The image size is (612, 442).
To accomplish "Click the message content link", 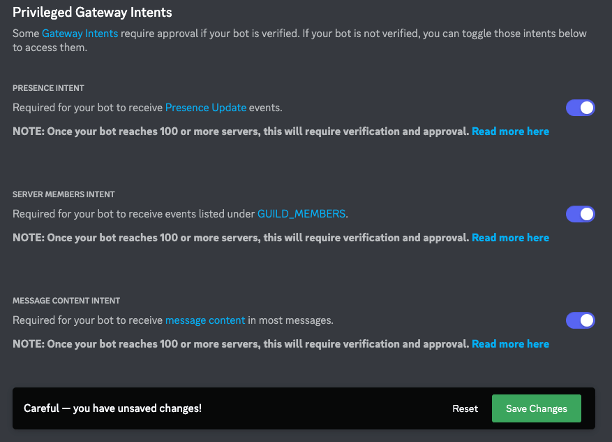I will [205, 320].
